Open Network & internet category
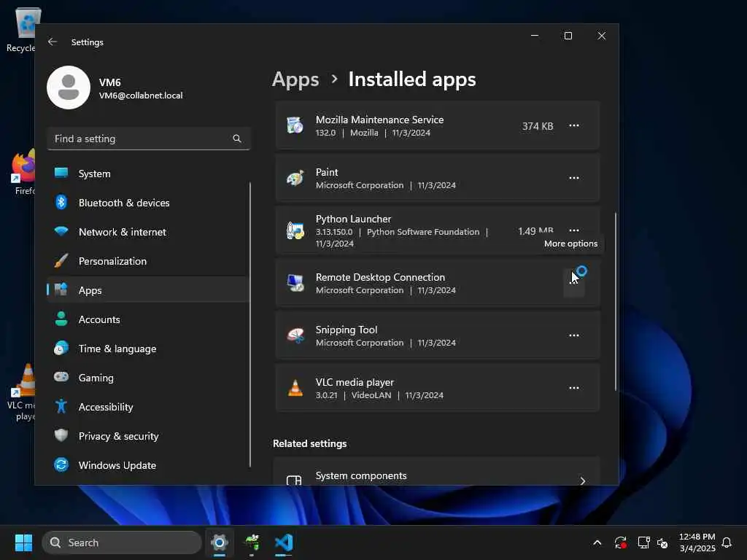Screen dimensions: 747x560 click(148, 232)
